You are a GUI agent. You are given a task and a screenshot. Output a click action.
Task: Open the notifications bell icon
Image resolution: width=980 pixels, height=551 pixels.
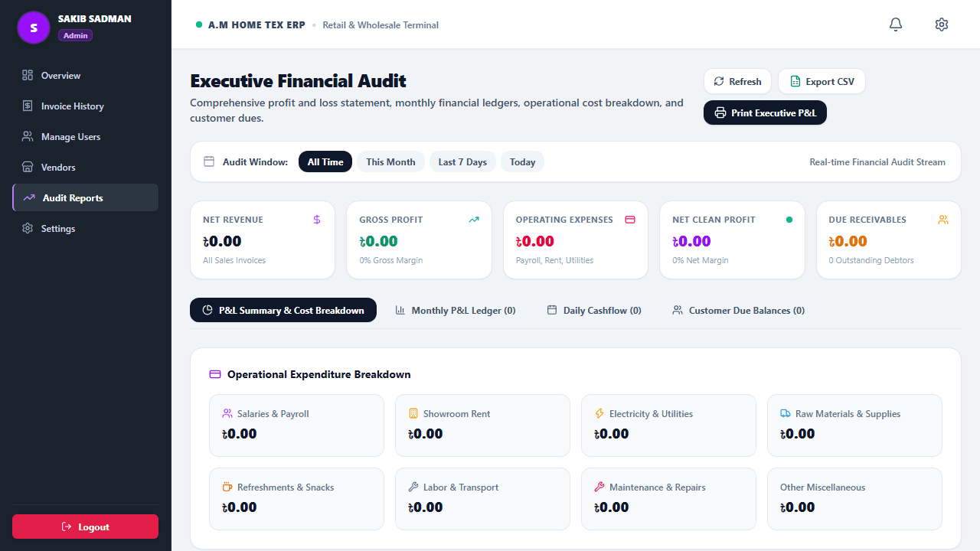[896, 24]
